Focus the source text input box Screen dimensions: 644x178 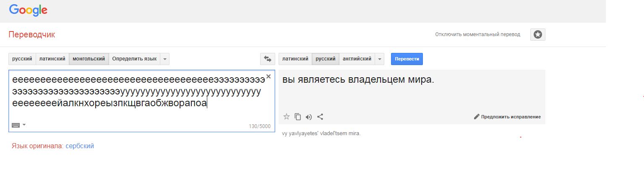click(142, 101)
